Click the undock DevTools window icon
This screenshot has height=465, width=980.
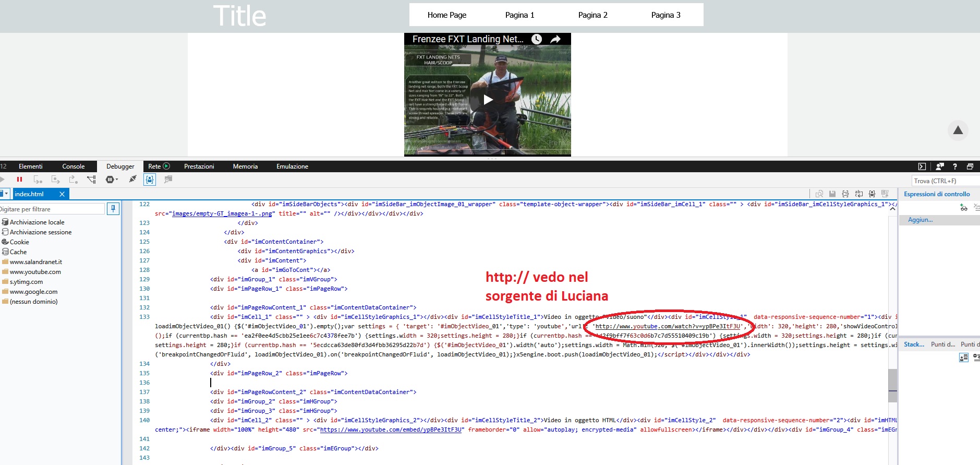pos(970,166)
